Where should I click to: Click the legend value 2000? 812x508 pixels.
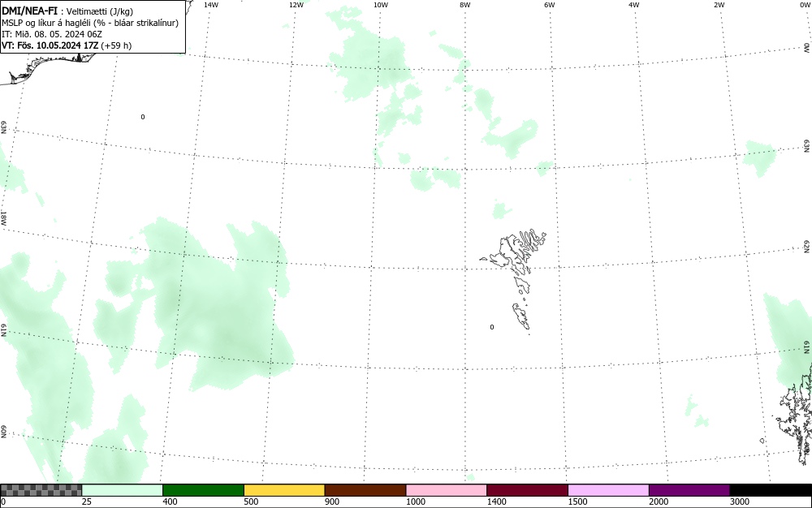(x=659, y=502)
